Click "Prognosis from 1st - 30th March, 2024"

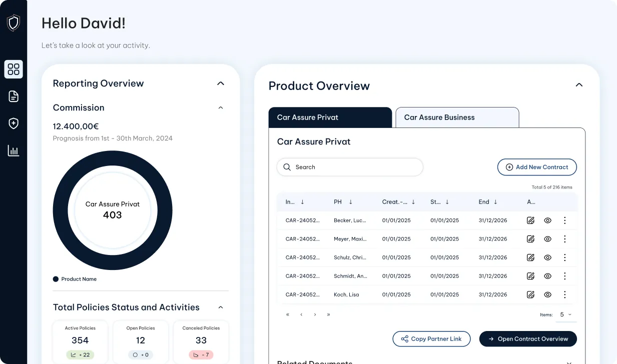[113, 138]
